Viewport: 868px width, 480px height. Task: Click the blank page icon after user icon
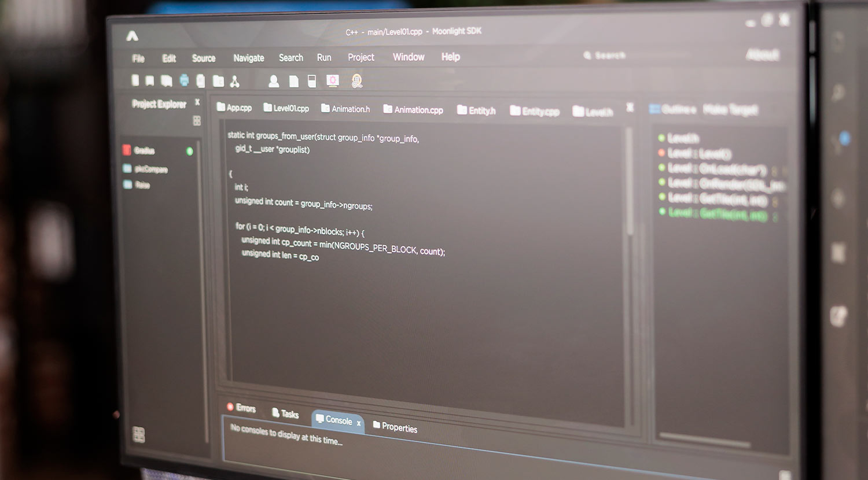click(x=294, y=82)
